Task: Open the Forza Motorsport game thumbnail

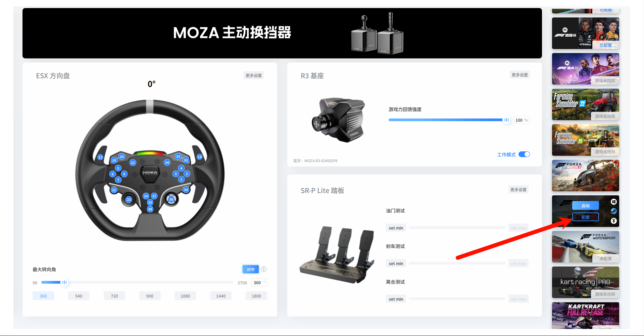Action: click(x=585, y=247)
